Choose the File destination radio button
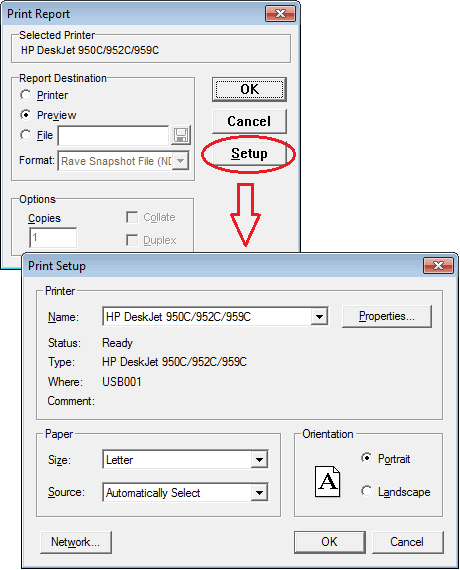The image size is (460, 570). pos(25,135)
